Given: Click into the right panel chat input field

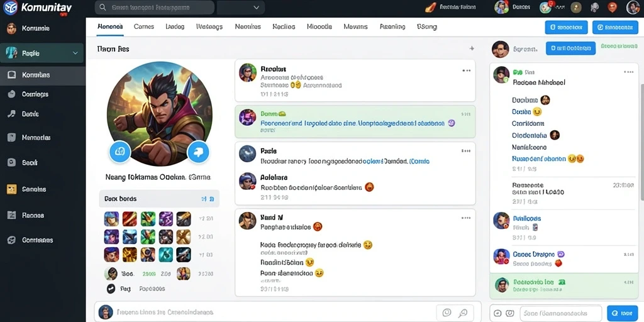Looking at the screenshot, I should click(560, 313).
